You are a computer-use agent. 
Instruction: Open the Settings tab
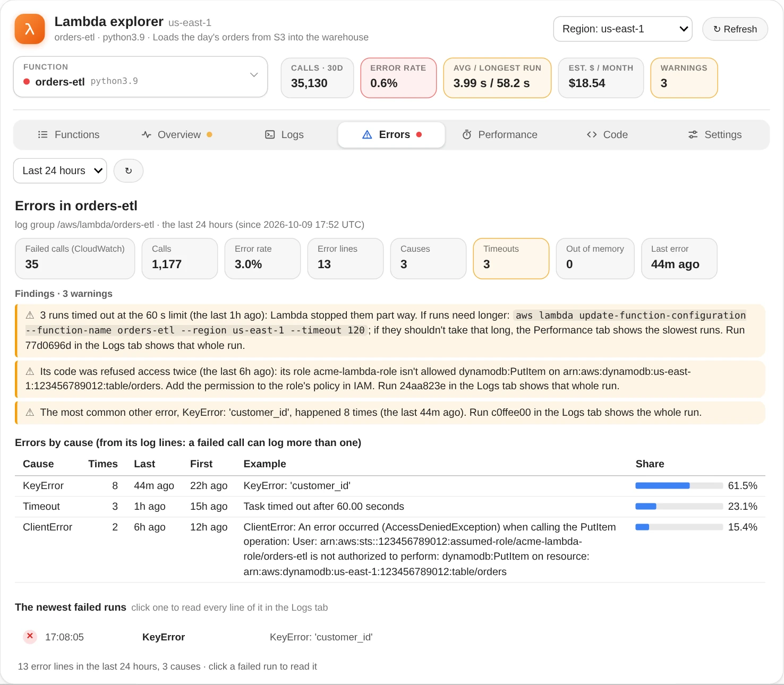tap(715, 135)
